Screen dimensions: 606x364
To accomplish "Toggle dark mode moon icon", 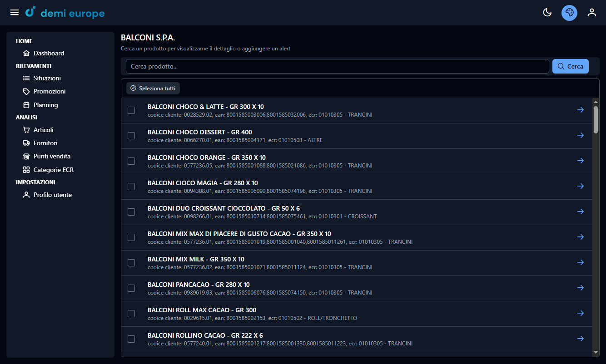I will click(547, 13).
